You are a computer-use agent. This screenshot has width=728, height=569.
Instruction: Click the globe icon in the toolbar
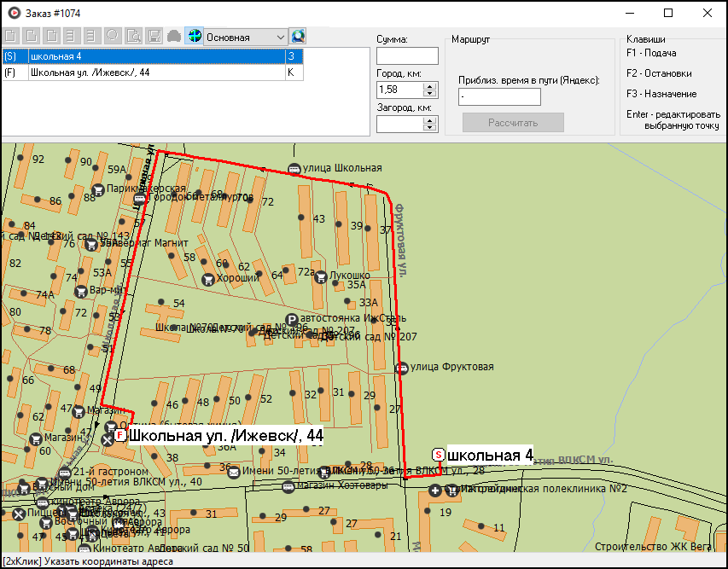pos(194,37)
